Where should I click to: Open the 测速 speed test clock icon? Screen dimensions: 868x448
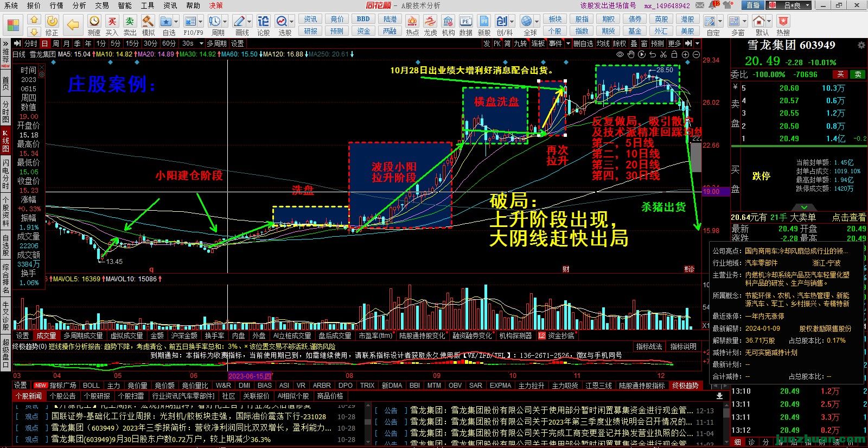click(94, 21)
